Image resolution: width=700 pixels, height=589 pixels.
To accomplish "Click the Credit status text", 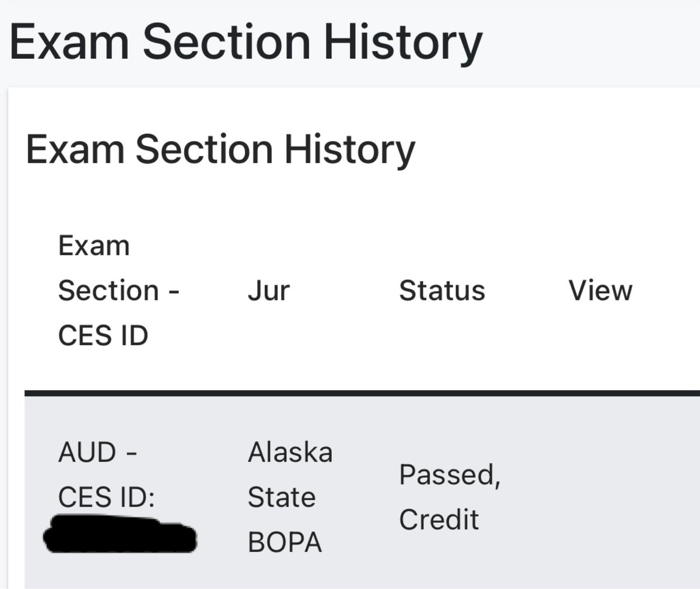I will click(x=439, y=520).
